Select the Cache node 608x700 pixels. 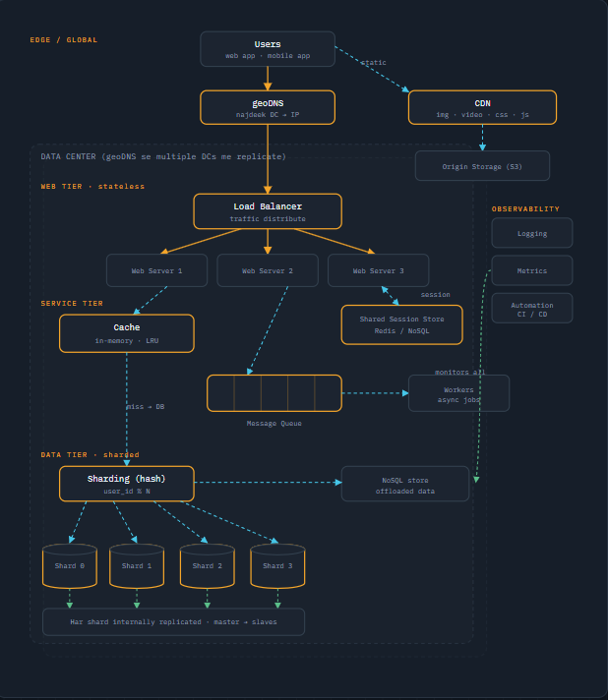point(127,333)
